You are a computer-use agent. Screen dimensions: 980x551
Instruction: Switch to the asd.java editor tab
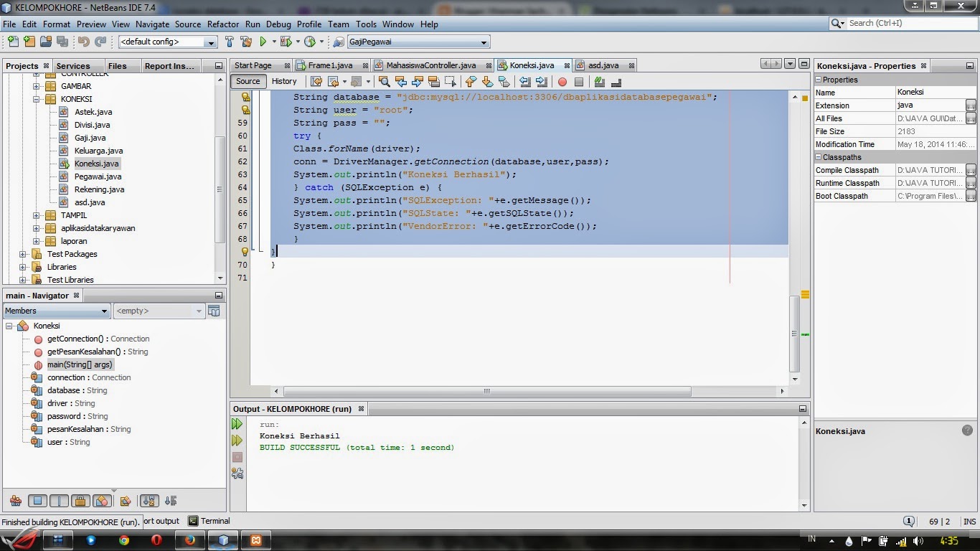[605, 65]
